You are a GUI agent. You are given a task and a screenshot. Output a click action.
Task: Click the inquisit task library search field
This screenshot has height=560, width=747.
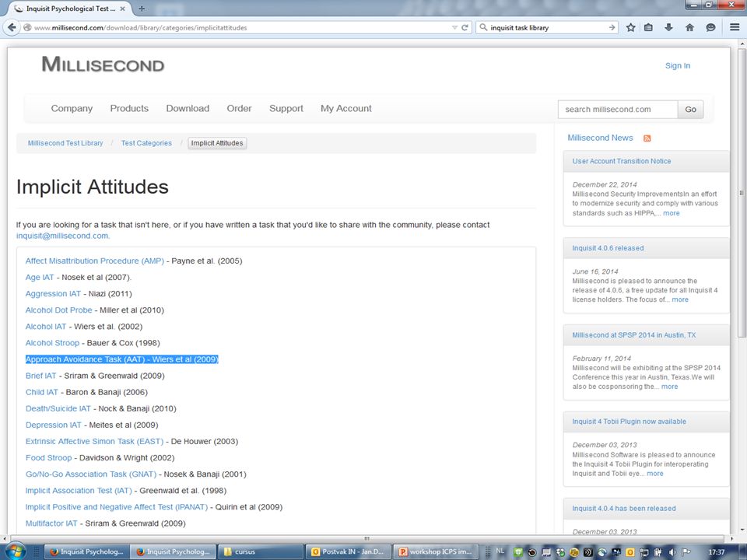pyautogui.click(x=548, y=28)
